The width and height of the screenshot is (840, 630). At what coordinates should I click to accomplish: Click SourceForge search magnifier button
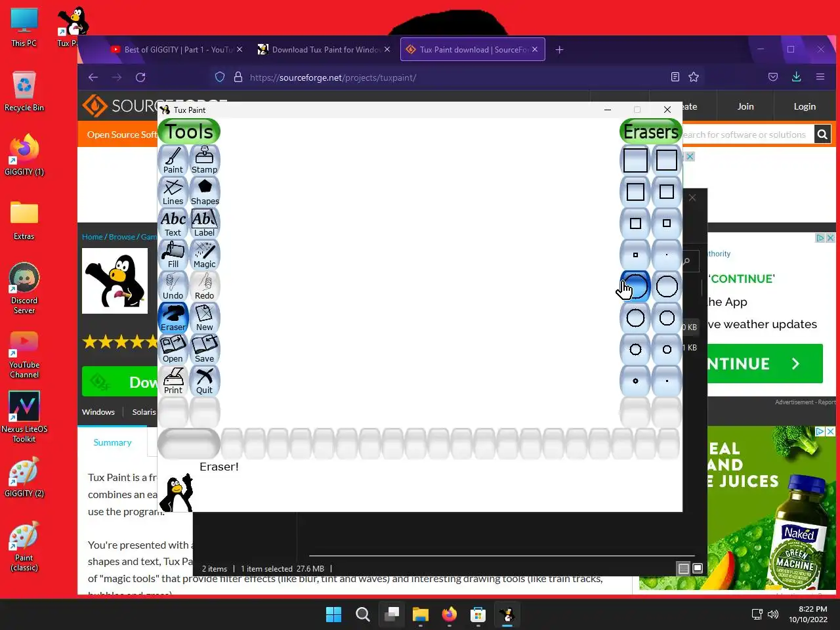(822, 135)
